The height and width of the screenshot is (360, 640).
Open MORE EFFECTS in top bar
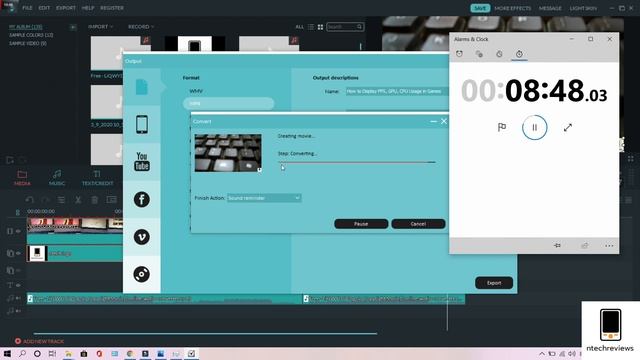(x=513, y=8)
